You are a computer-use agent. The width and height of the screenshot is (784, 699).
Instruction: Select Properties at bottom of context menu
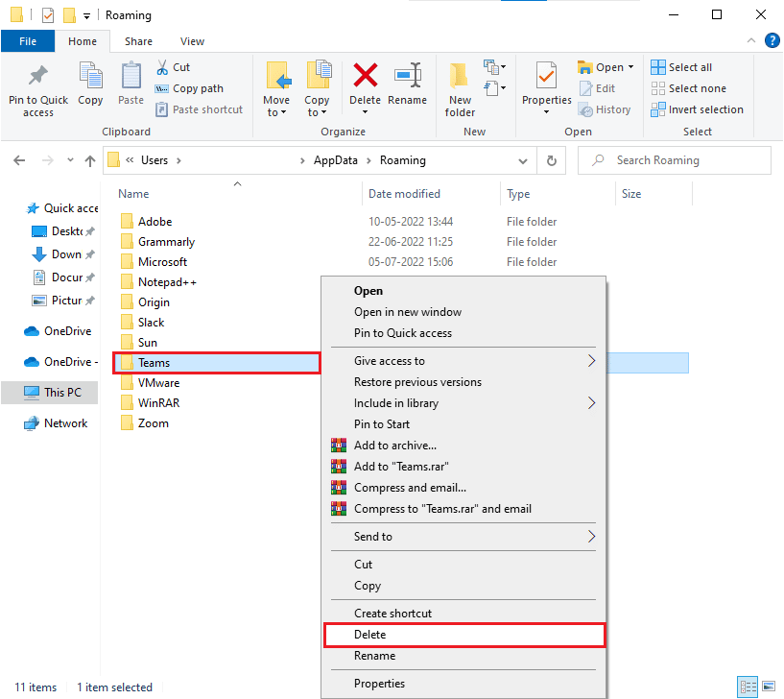pos(379,684)
